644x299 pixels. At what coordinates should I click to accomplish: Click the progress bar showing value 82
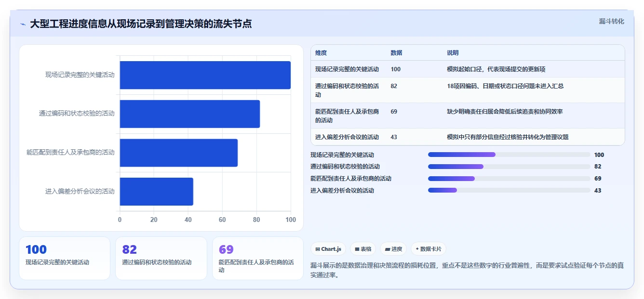tap(509, 167)
